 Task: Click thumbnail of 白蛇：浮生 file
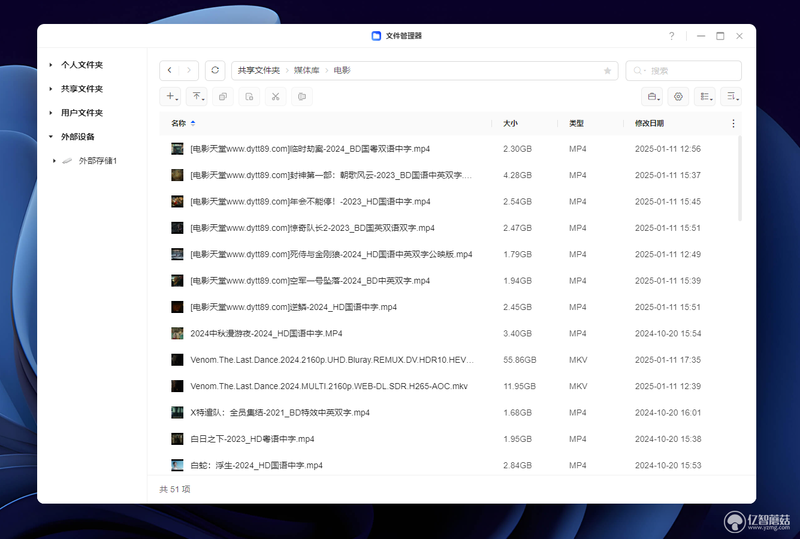coord(177,465)
